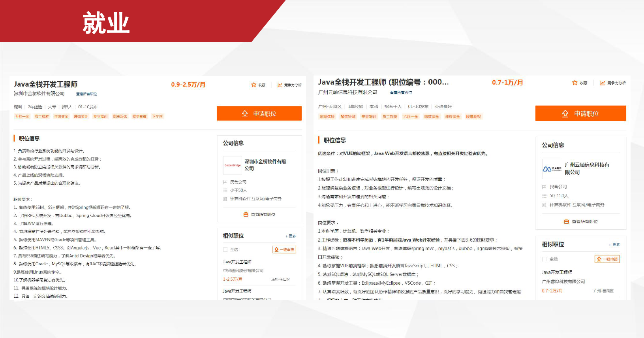
Task: Open 查看所有职位 link next to 广州云岫信息科技有限公司
Action: (x=401, y=93)
